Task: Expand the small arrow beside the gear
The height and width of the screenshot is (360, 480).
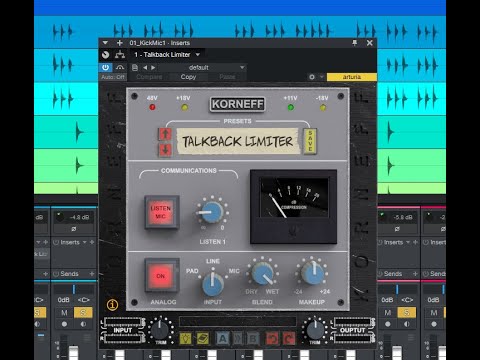Action: pyautogui.click(x=321, y=77)
